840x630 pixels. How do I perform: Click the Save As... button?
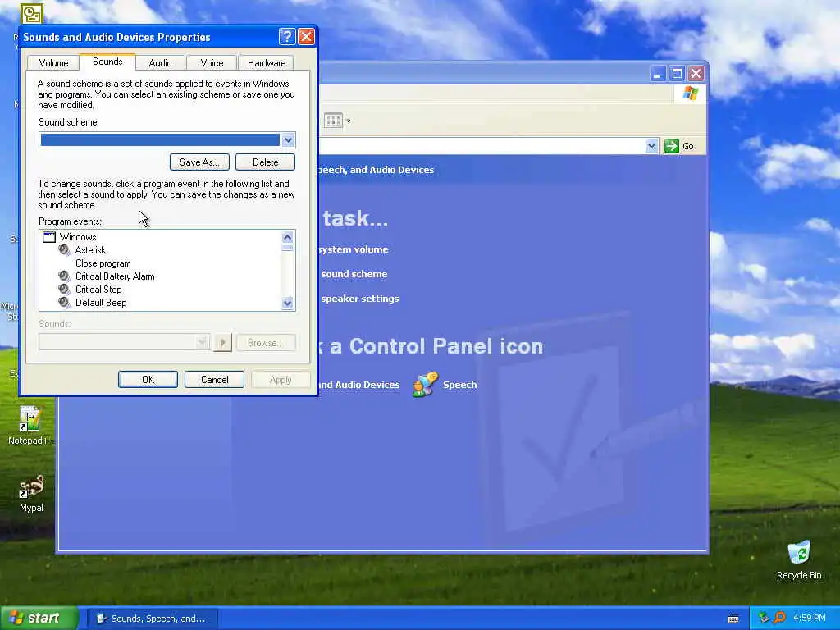199,162
